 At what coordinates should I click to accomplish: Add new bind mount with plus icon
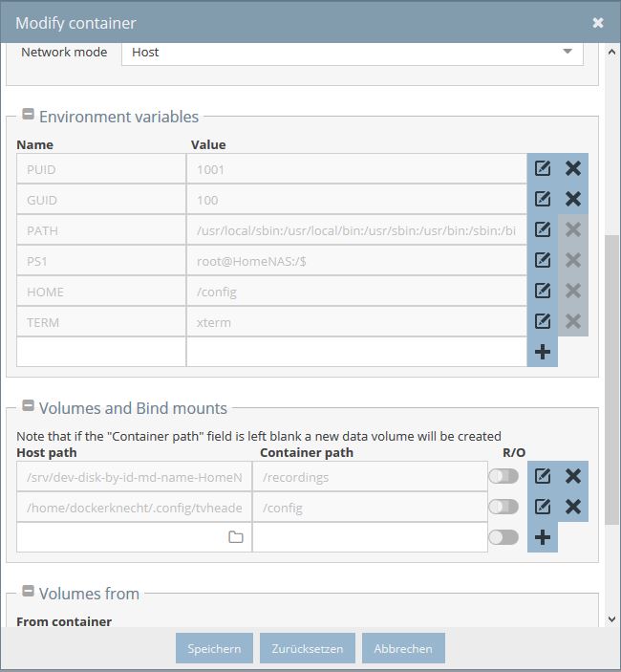pos(543,537)
